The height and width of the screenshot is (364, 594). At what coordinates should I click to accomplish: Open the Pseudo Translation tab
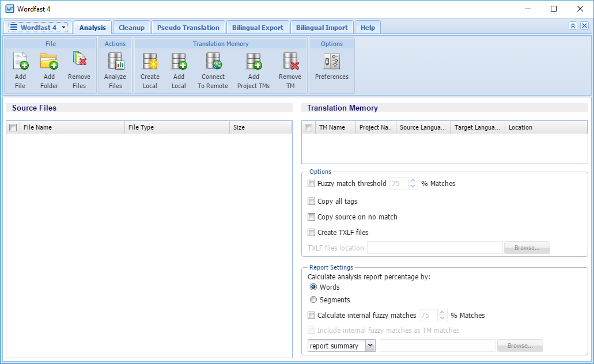[188, 28]
